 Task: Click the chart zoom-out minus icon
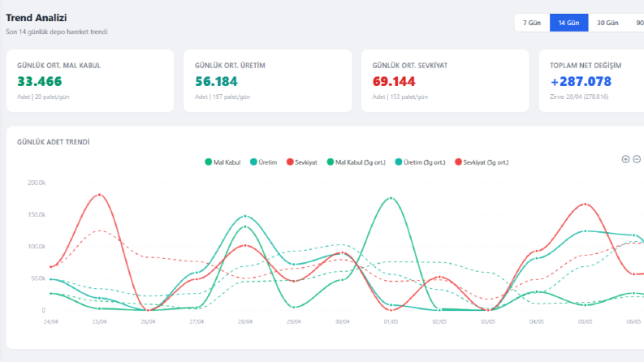tap(637, 159)
